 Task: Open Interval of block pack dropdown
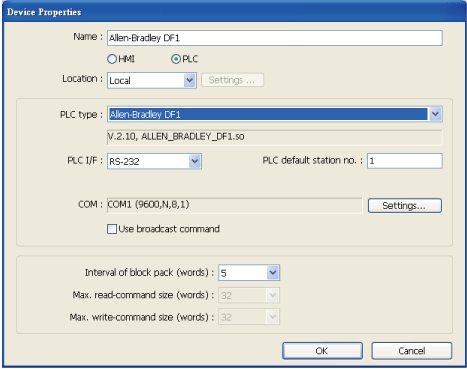coord(249,273)
